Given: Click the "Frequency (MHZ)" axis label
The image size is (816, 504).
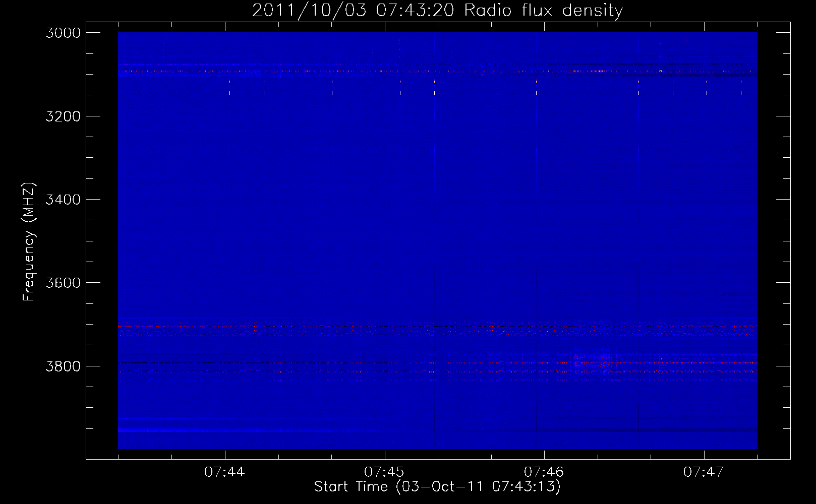Looking at the screenshot, I should pos(29,242).
